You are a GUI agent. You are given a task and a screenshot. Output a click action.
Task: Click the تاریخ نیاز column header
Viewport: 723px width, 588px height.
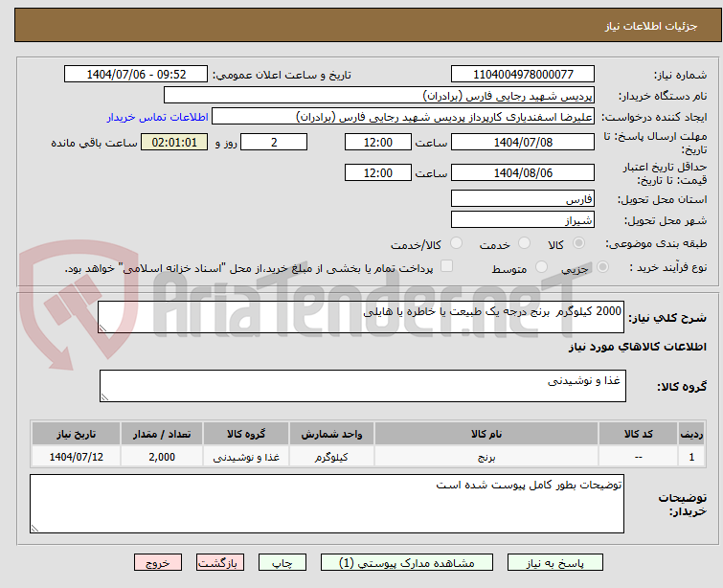coord(76,434)
